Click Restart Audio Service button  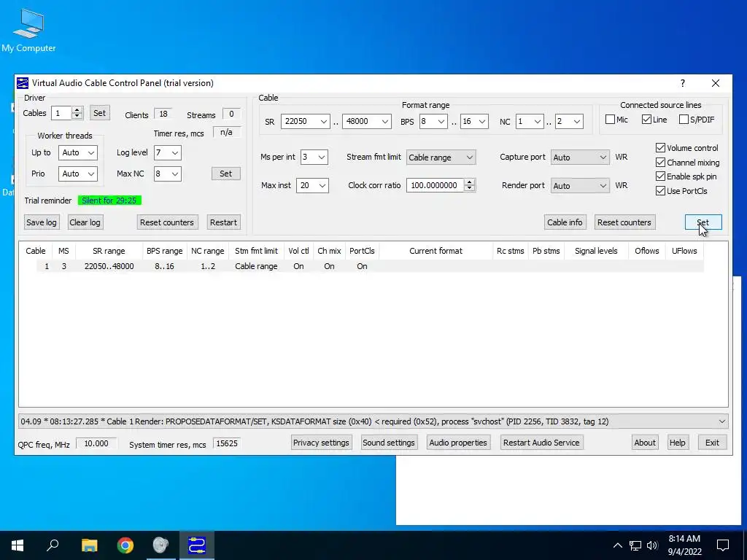click(541, 443)
